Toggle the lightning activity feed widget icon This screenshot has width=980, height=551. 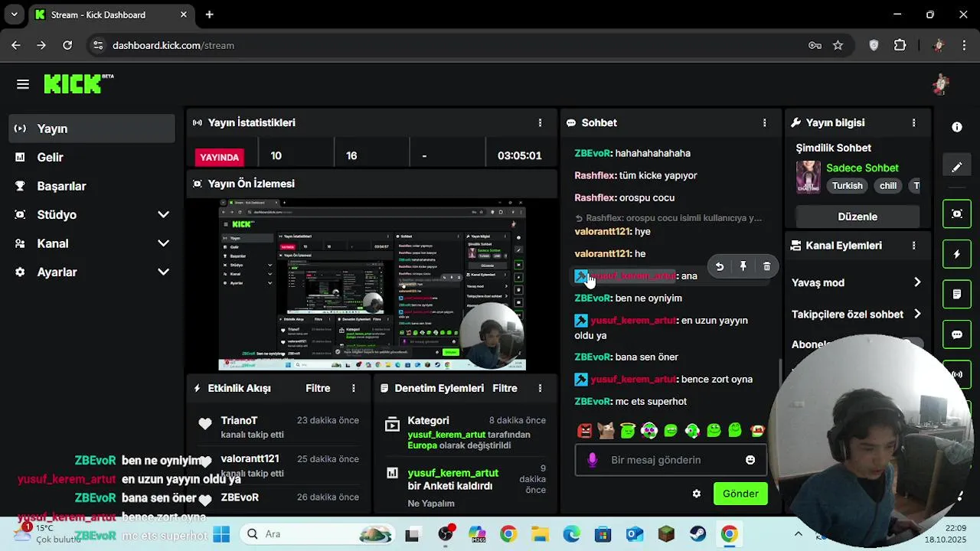(957, 254)
